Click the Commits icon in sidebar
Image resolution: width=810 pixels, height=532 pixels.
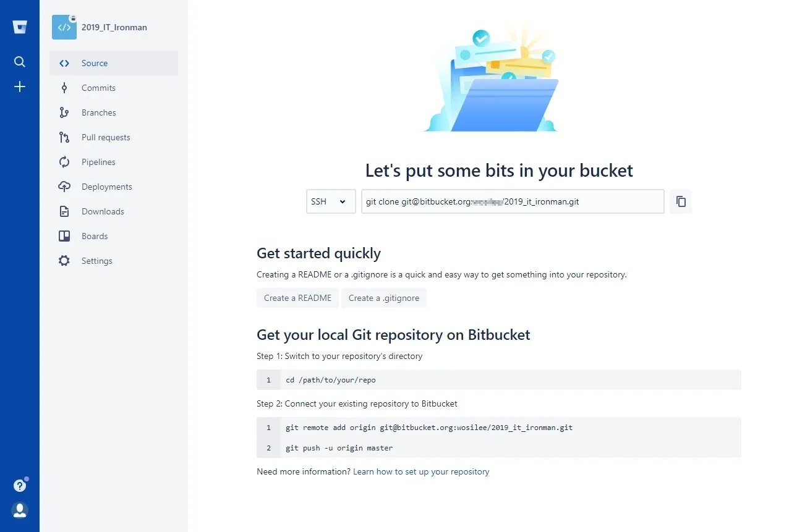point(64,88)
